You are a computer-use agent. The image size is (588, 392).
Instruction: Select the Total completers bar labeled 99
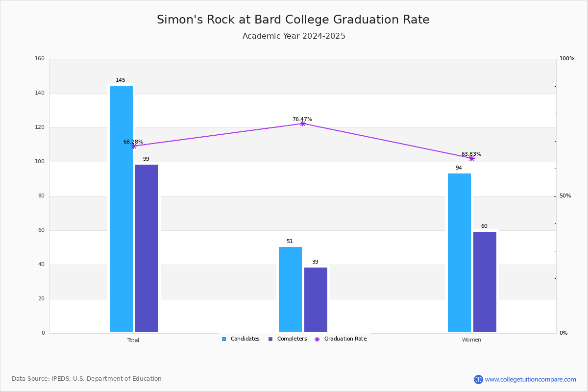click(x=147, y=248)
